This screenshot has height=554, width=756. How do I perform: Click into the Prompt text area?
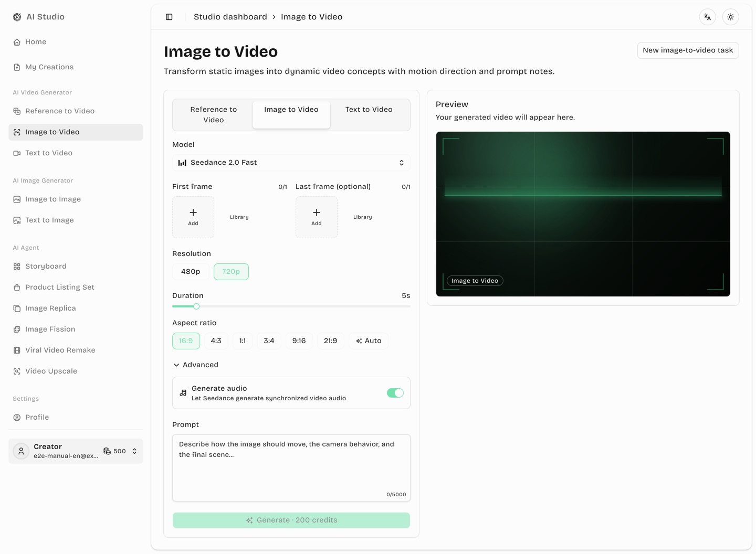[291, 468]
